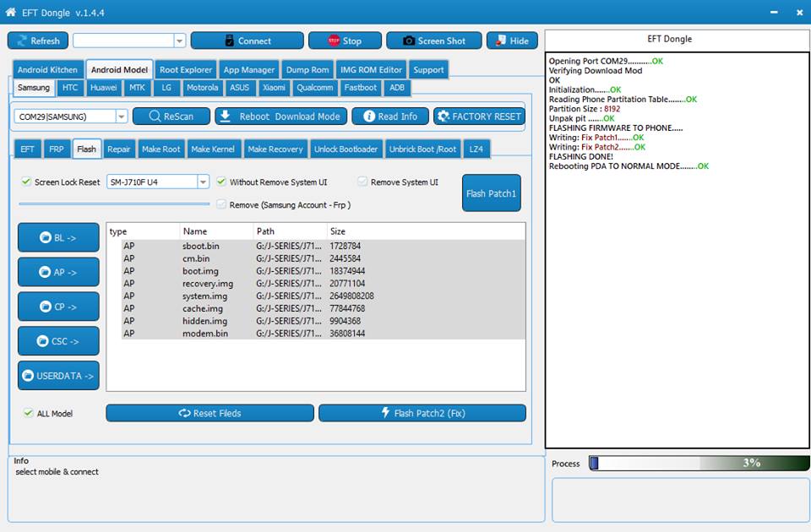811x532 pixels.
Task: Click the camera icon on Screen Shot
Action: (409, 41)
